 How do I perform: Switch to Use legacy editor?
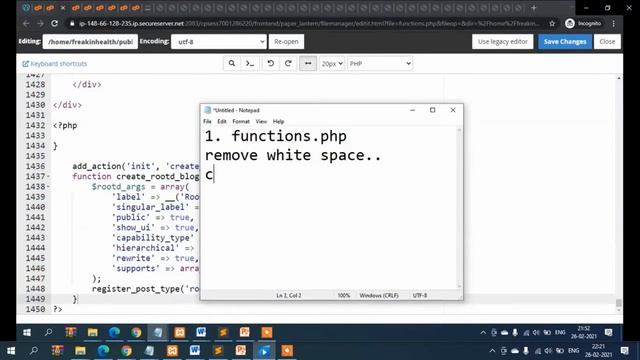click(x=502, y=42)
